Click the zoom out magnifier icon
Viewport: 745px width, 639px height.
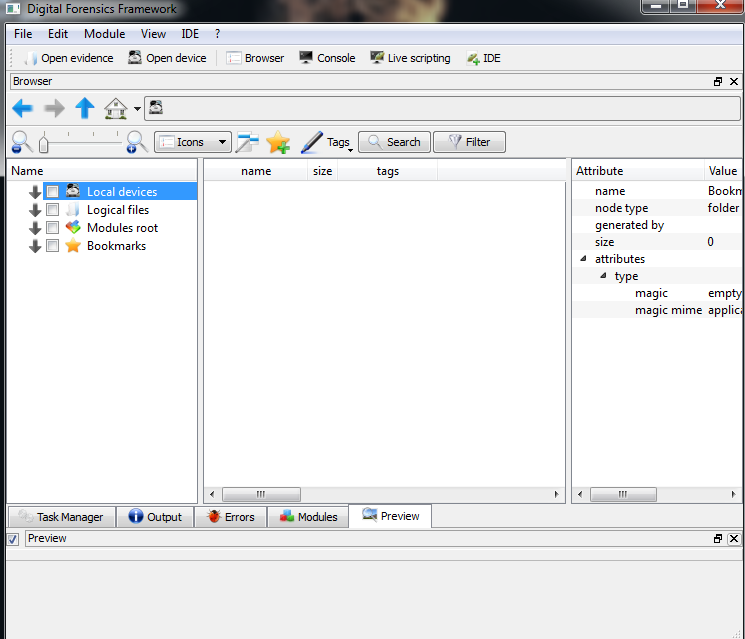(21, 142)
